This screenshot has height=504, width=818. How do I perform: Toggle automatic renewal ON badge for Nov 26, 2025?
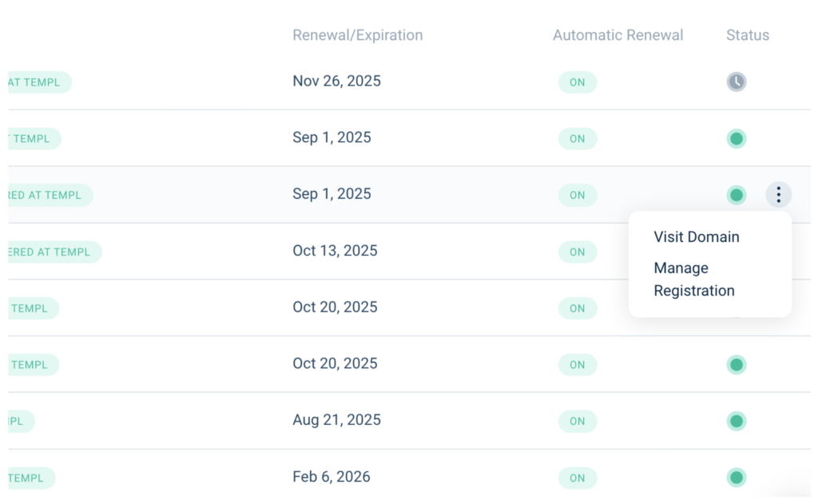pos(577,82)
